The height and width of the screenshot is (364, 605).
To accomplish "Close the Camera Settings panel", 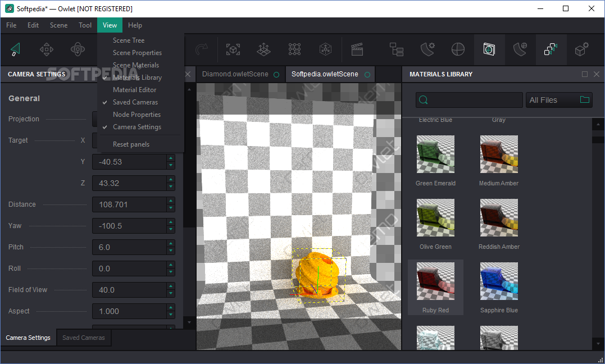I will [x=188, y=74].
